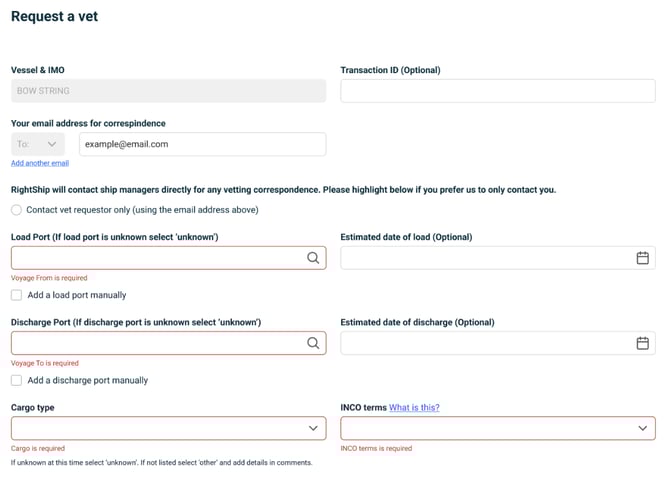This screenshot has width=670, height=477.
Task: Click the Request a vet heading
Action: click(x=55, y=17)
